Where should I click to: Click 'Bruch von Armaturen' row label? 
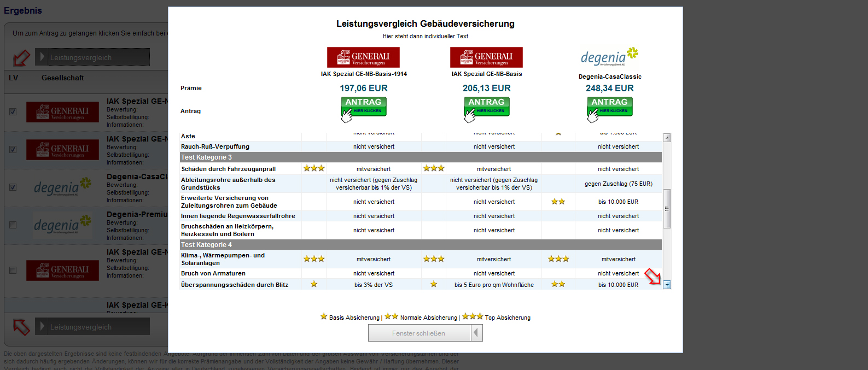[x=213, y=273]
